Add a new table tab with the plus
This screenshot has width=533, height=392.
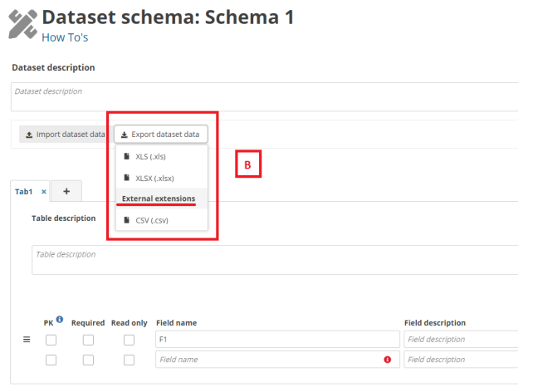pos(66,191)
